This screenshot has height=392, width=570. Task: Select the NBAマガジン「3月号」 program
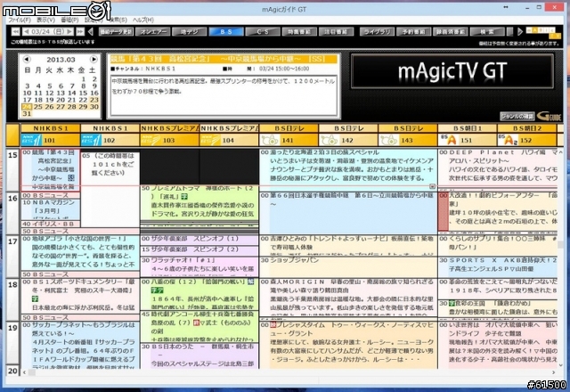pyautogui.click(x=51, y=209)
